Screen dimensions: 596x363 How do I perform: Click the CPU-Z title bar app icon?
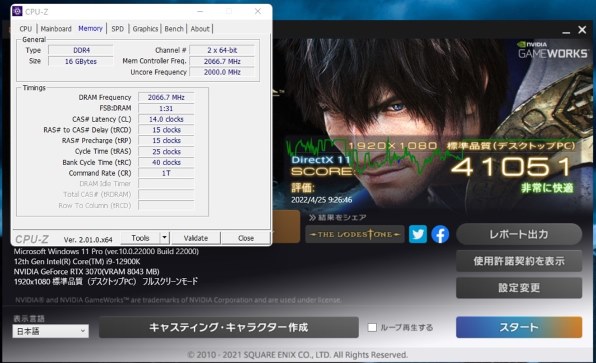[x=17, y=11]
